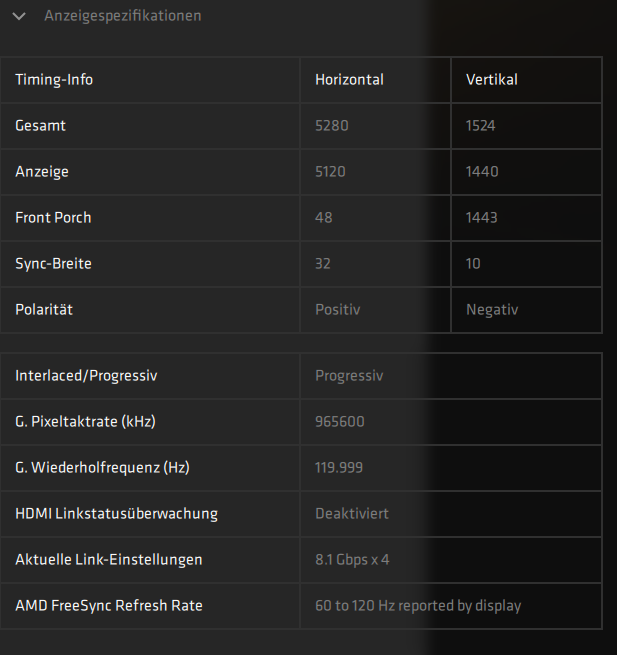Select the Timing-Info header cell

(x=54, y=80)
